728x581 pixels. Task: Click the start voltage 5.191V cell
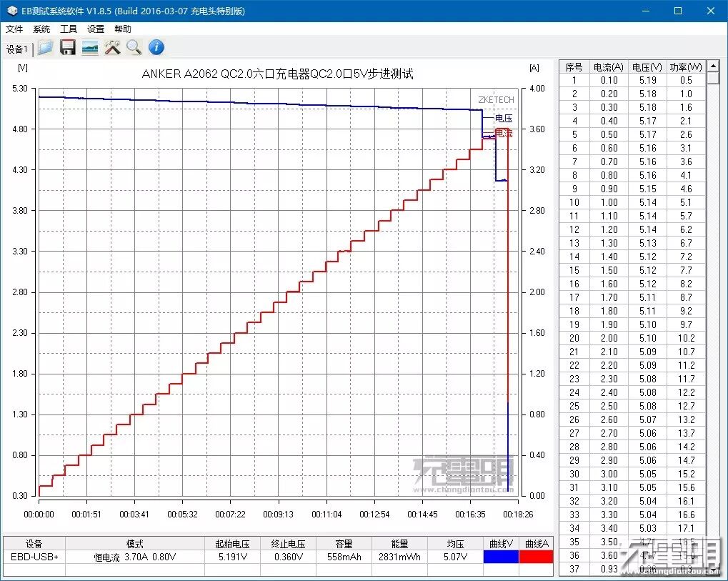pos(232,557)
